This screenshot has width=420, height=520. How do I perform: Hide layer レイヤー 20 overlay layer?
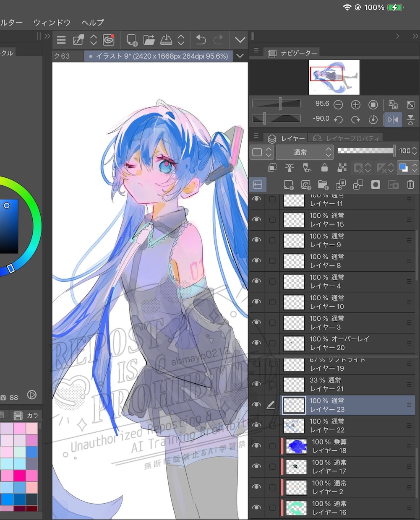click(256, 343)
